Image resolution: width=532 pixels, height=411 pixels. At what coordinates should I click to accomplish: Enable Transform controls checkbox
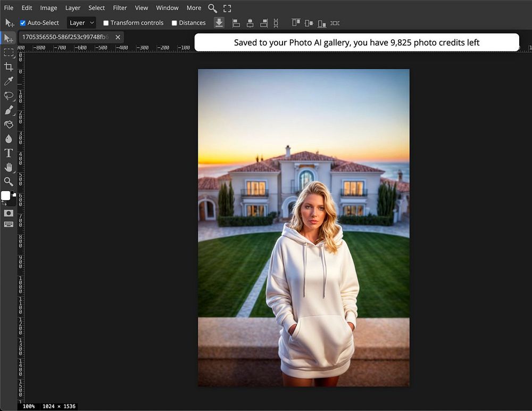[x=106, y=23]
